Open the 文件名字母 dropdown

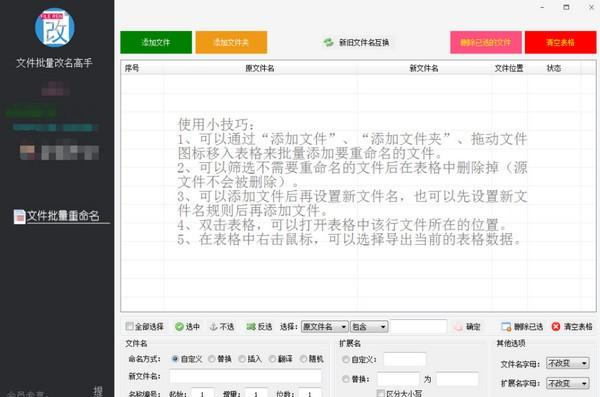point(567,363)
